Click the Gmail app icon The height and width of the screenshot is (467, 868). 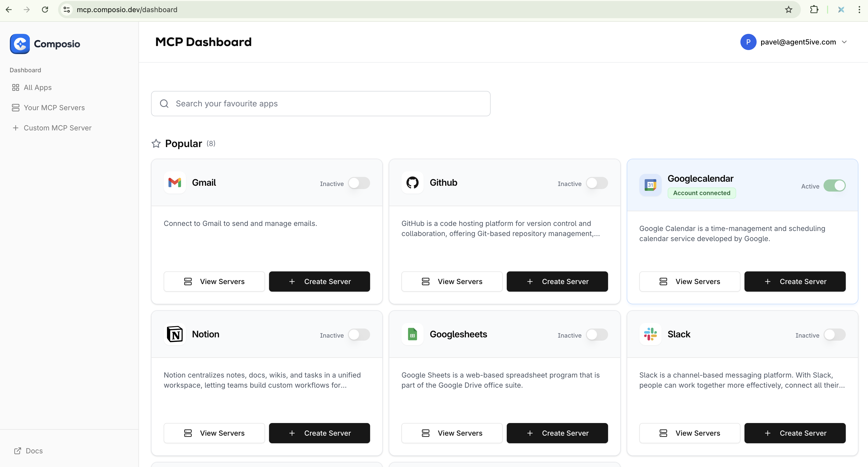[175, 183]
